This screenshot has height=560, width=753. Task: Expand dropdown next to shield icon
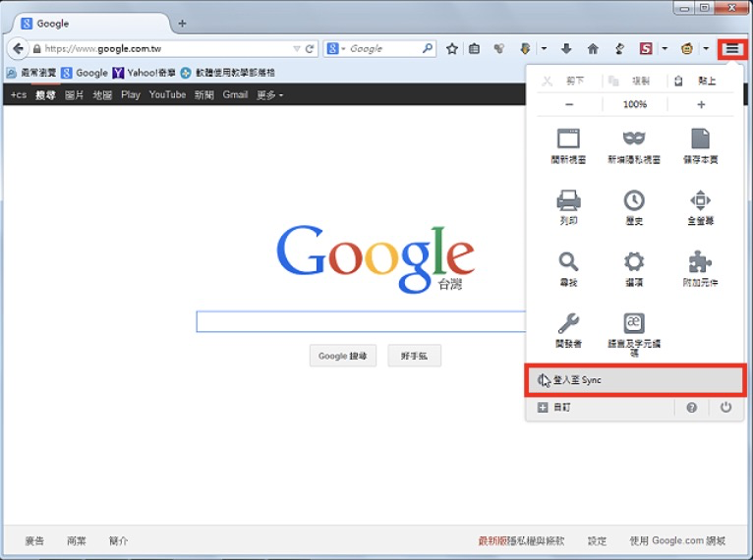click(x=544, y=48)
